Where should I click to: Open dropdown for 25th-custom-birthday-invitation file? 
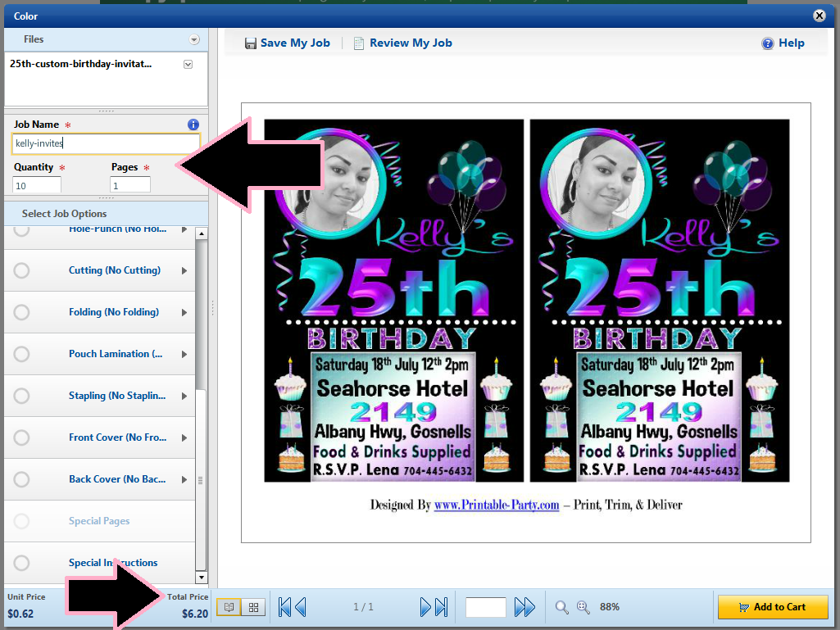coord(188,64)
